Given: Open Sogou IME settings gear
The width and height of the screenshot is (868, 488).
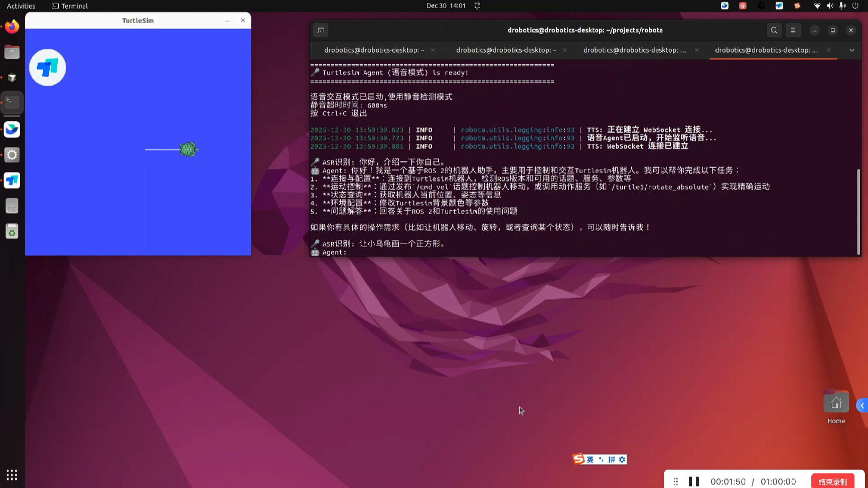Looking at the screenshot, I should pyautogui.click(x=622, y=459).
